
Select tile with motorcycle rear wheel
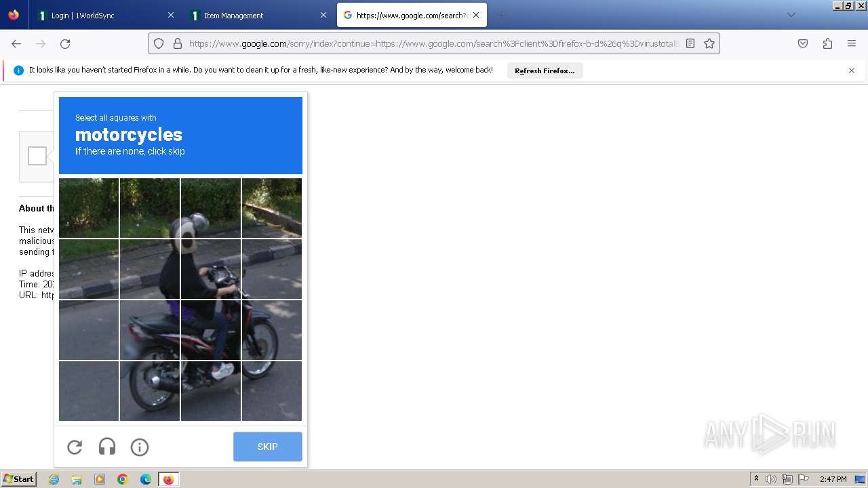tap(150, 391)
